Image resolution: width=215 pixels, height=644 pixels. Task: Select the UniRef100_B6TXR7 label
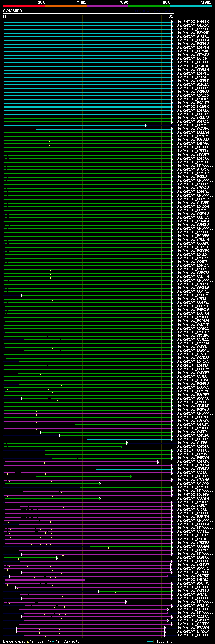click(193, 58)
